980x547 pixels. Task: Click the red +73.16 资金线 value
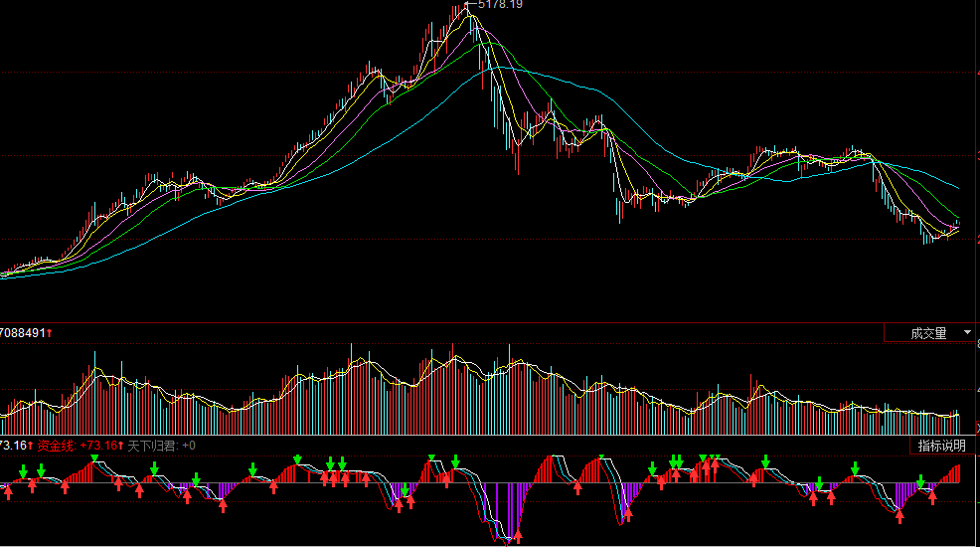[x=99, y=446]
